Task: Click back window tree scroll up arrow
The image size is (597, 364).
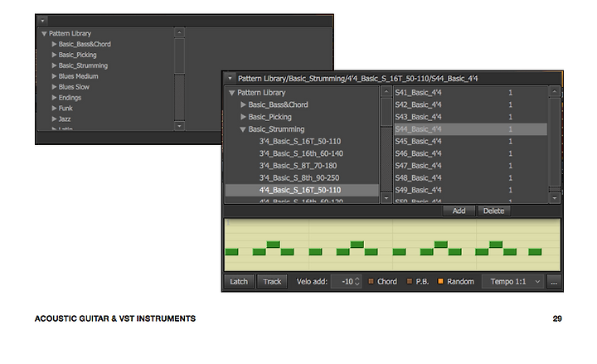Action: coord(179,32)
